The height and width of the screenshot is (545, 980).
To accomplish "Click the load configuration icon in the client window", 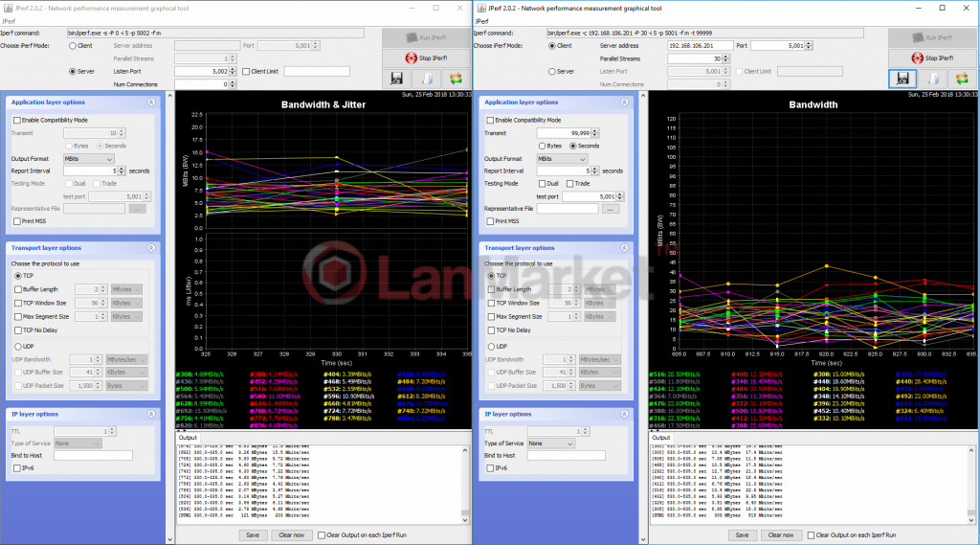I will pos(931,79).
